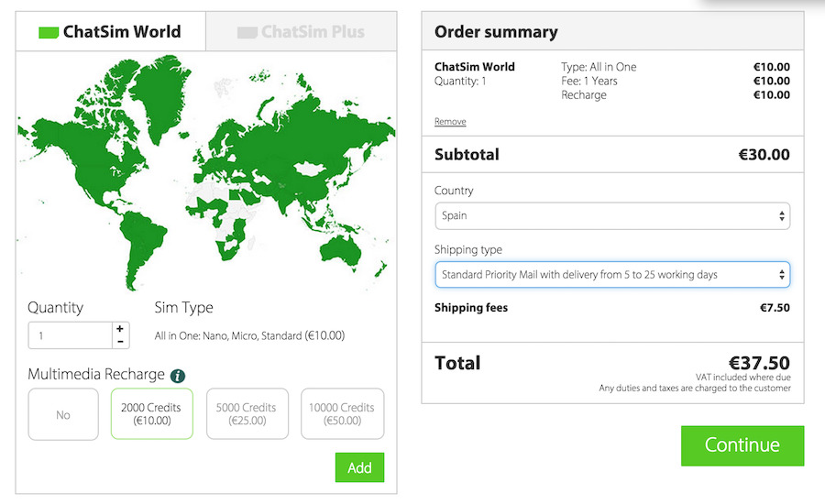Click the Multimedia Recharge info icon
Viewport: 825px width, 504px height.
coord(178,376)
